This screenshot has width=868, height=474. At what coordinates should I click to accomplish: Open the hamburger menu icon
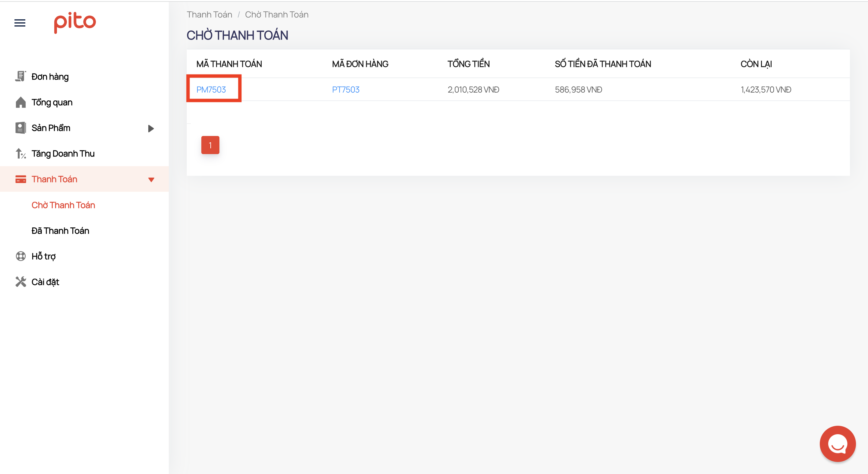(x=20, y=23)
